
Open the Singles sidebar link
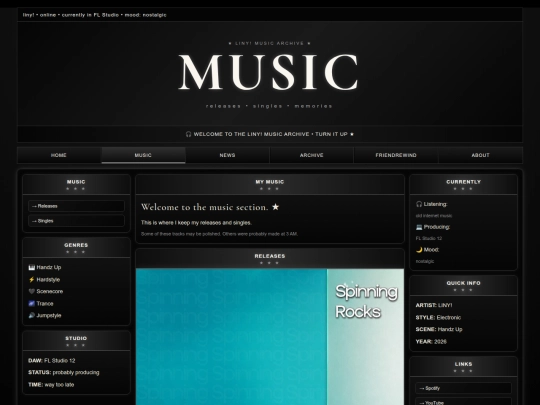[76, 221]
